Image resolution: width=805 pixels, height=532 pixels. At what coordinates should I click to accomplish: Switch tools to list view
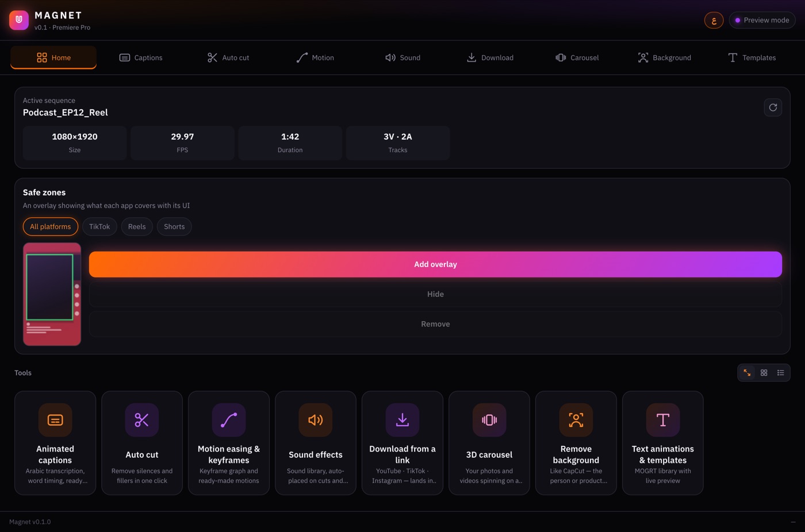coord(780,373)
